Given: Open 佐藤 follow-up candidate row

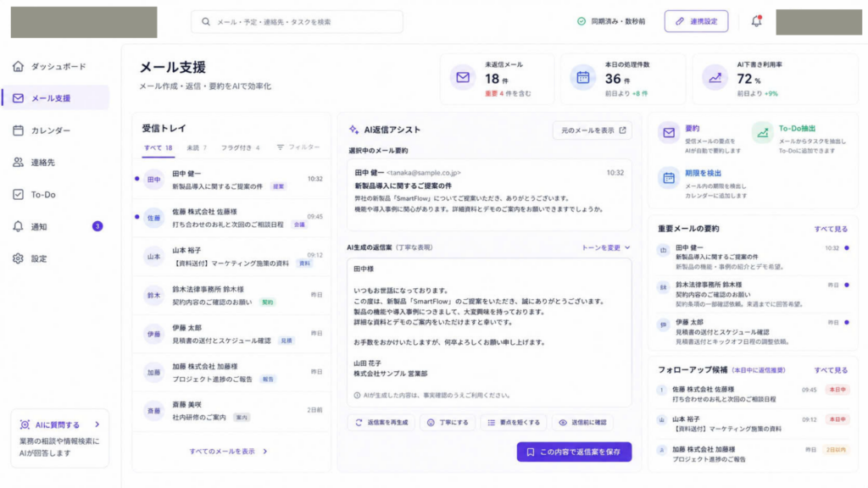Looking at the screenshot, I should 753,394.
